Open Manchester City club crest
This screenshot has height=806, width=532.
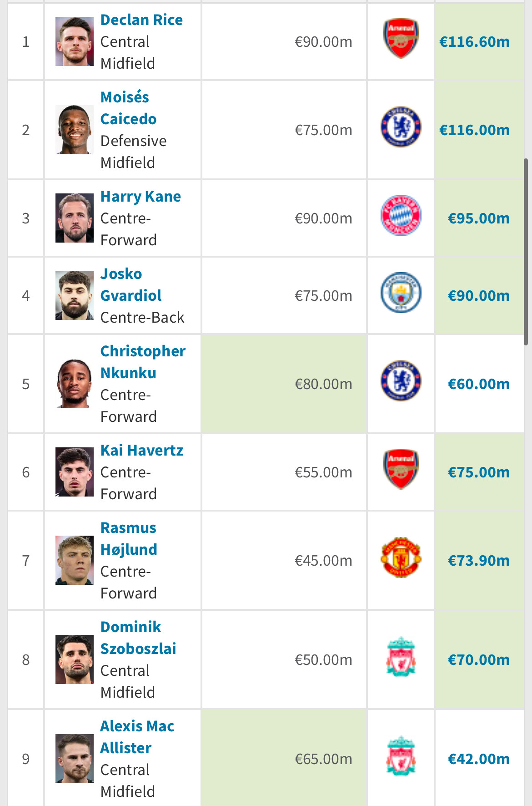(401, 293)
